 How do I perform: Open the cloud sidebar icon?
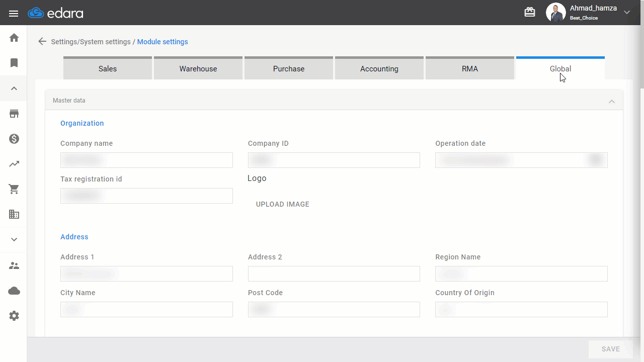(14, 291)
